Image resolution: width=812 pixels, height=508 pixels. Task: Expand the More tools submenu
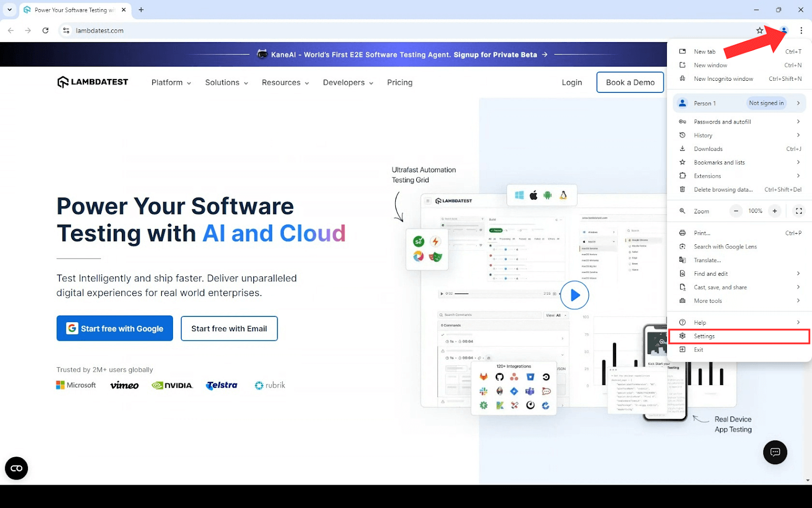click(739, 301)
